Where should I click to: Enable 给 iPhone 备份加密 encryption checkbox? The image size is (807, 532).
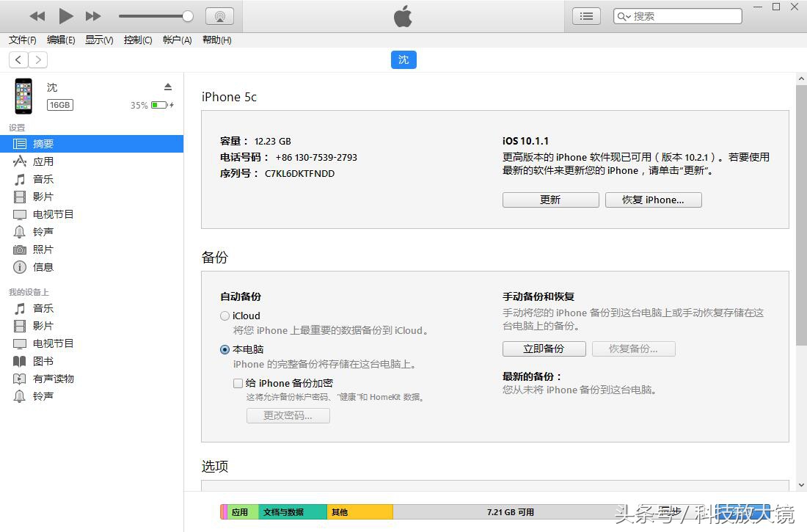point(238,383)
